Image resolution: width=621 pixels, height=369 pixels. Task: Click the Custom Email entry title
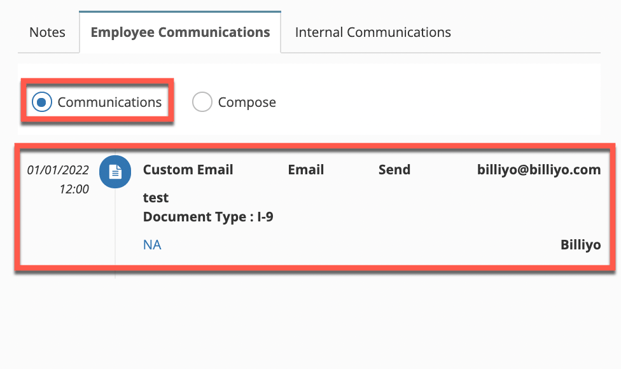coord(188,169)
